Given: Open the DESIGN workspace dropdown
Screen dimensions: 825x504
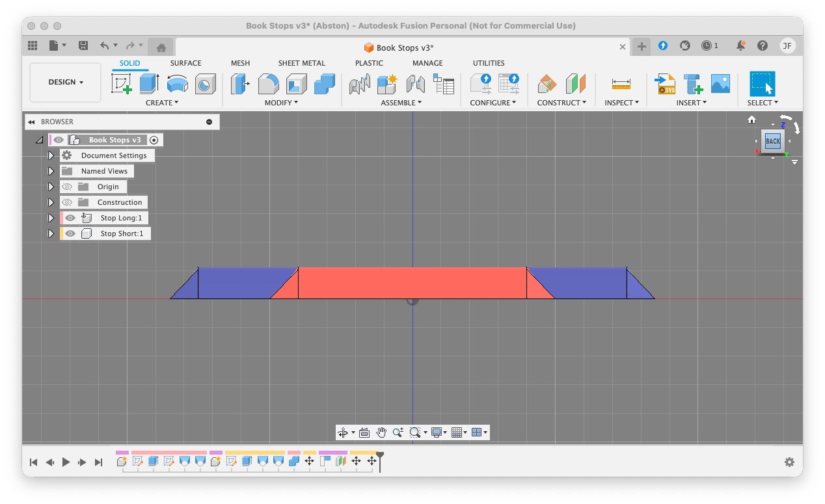Looking at the screenshot, I should pyautogui.click(x=66, y=82).
